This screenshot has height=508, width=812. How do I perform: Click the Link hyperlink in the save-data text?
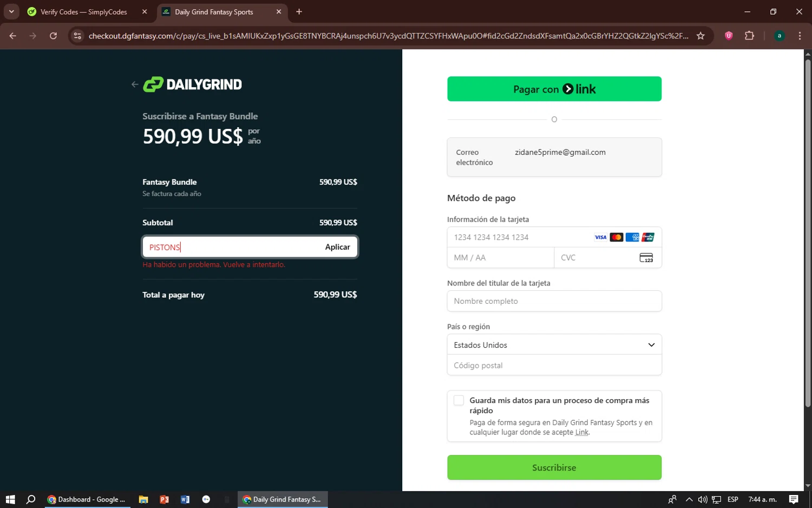click(582, 432)
